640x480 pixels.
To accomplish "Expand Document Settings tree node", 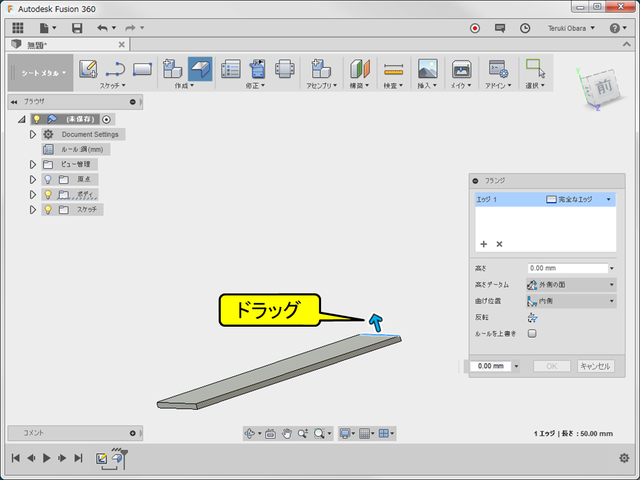I will 33,134.
